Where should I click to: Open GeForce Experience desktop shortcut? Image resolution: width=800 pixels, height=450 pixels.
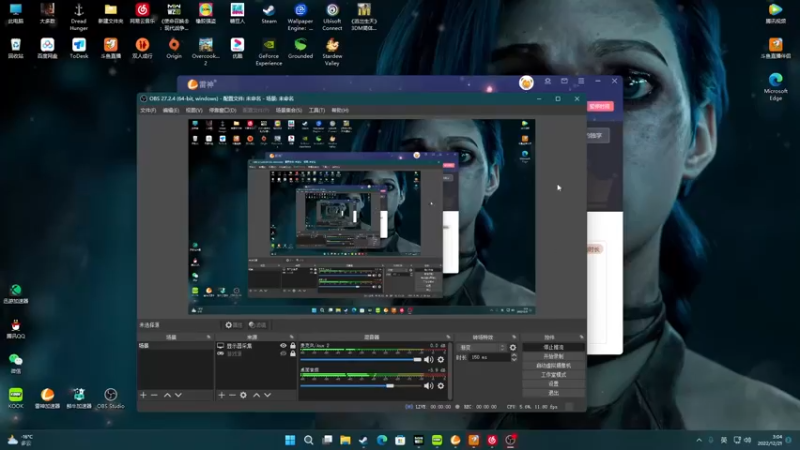click(269, 52)
